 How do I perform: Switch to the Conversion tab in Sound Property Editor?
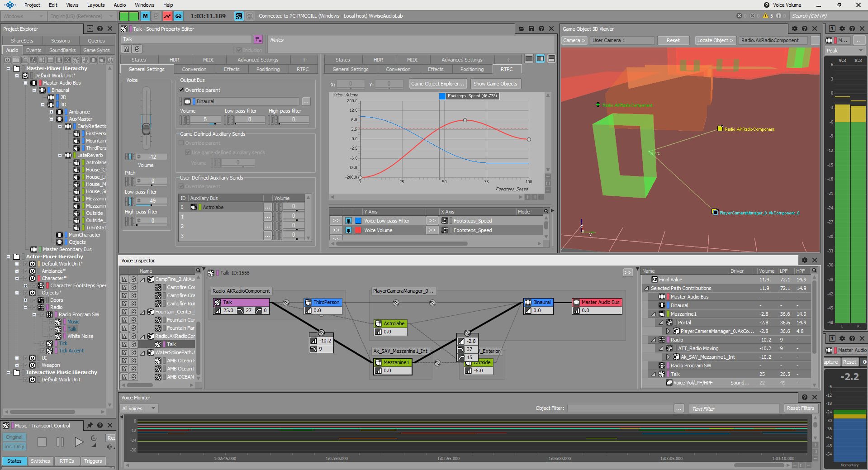(x=194, y=69)
